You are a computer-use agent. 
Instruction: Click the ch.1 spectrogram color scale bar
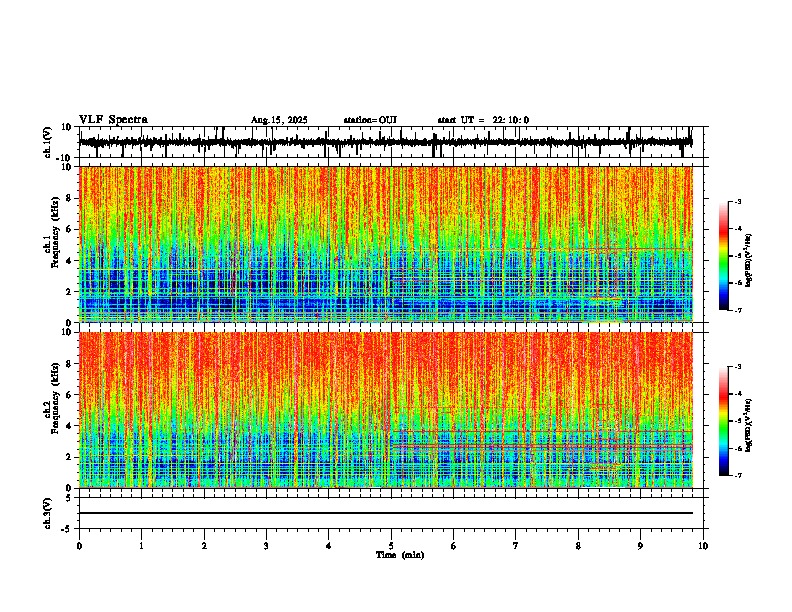[724, 256]
